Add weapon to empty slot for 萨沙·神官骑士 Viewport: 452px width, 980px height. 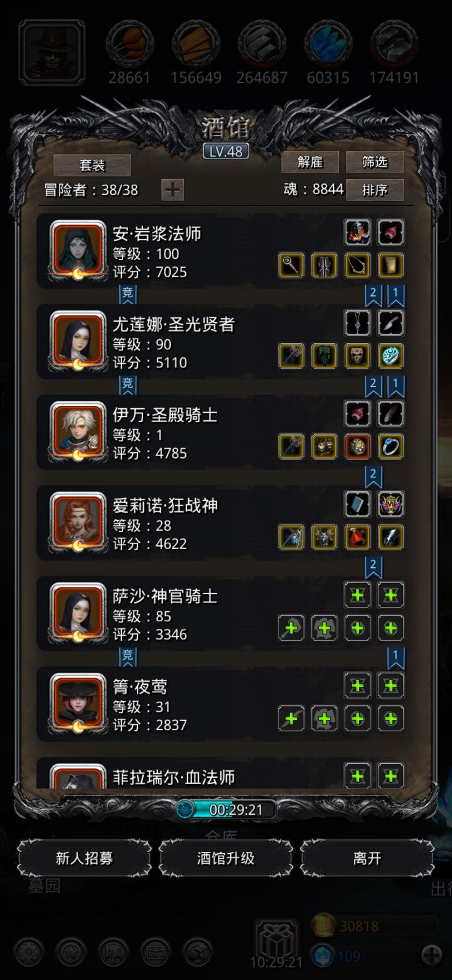click(x=291, y=628)
